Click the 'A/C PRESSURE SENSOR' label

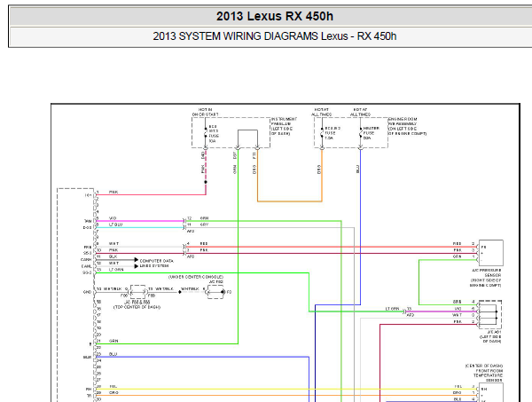click(489, 272)
